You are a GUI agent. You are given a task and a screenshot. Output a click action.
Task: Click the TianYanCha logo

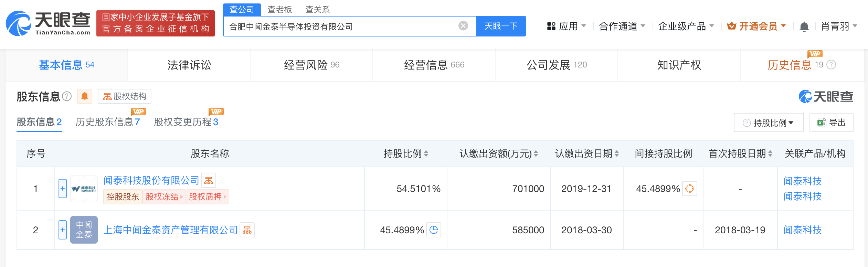(x=48, y=23)
